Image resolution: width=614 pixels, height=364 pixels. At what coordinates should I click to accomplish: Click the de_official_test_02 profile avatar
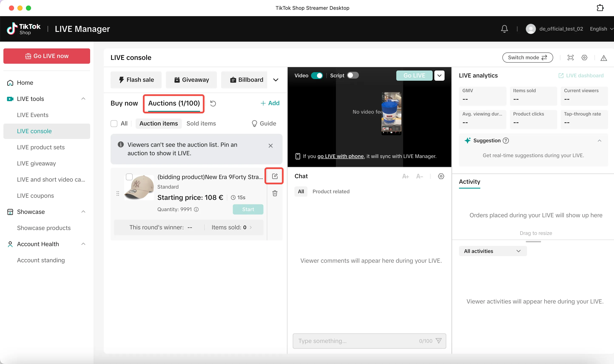tap(530, 29)
